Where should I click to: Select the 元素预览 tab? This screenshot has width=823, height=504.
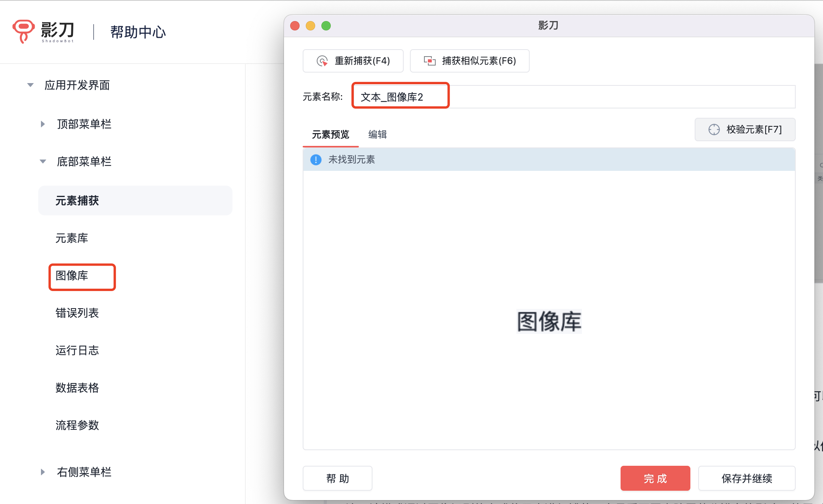pyautogui.click(x=330, y=135)
